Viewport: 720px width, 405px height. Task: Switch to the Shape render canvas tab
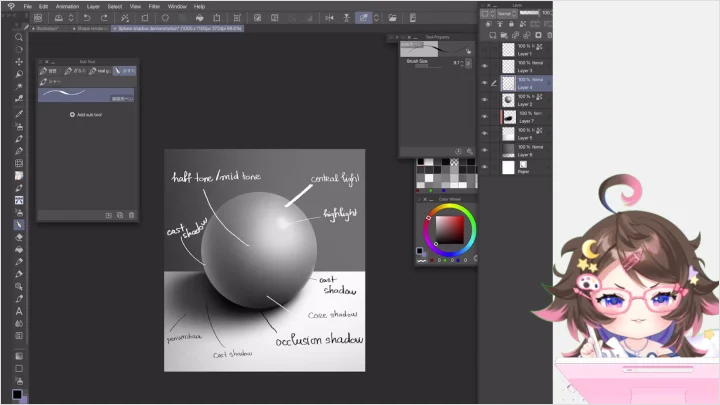90,28
